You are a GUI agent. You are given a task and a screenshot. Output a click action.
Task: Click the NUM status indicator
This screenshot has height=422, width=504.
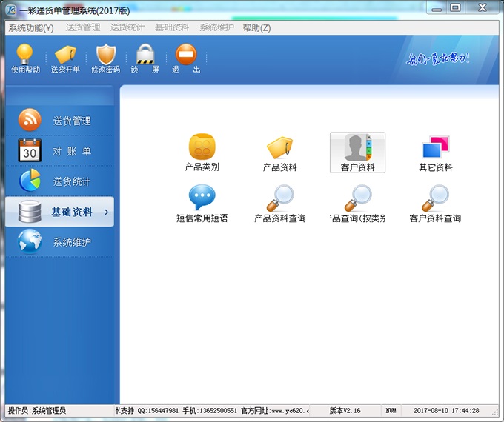pos(391,410)
